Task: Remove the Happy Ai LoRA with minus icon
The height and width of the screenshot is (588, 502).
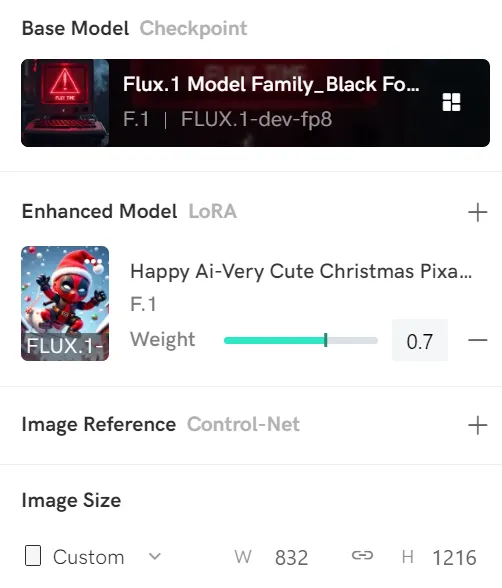Action: click(x=478, y=340)
